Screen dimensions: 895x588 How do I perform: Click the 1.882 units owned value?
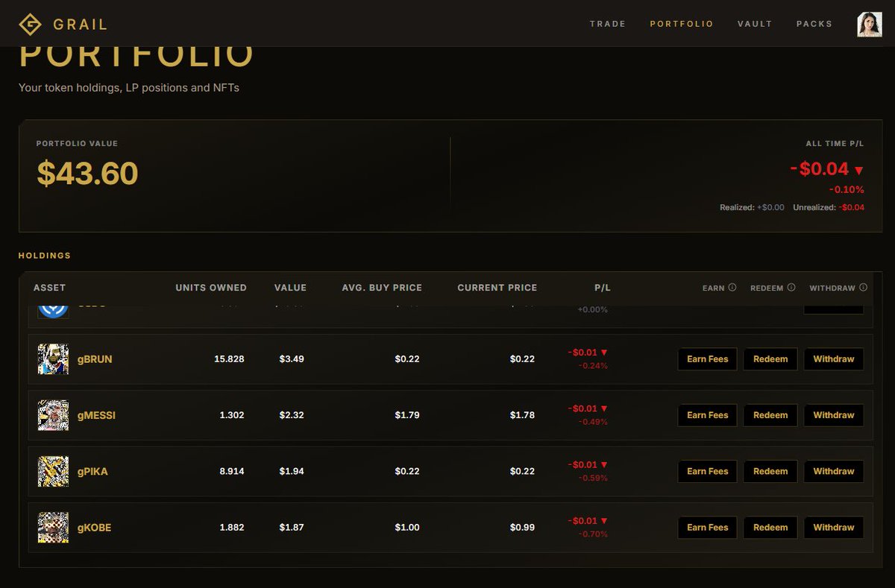point(232,528)
